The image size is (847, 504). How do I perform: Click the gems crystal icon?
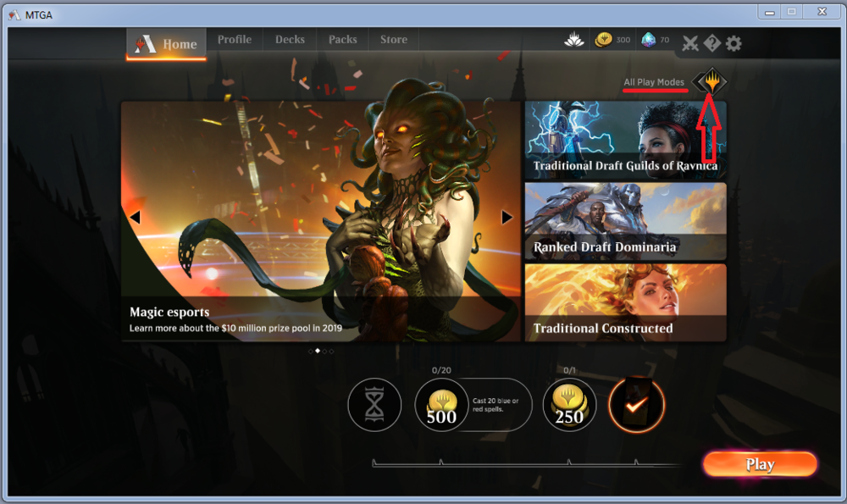648,40
